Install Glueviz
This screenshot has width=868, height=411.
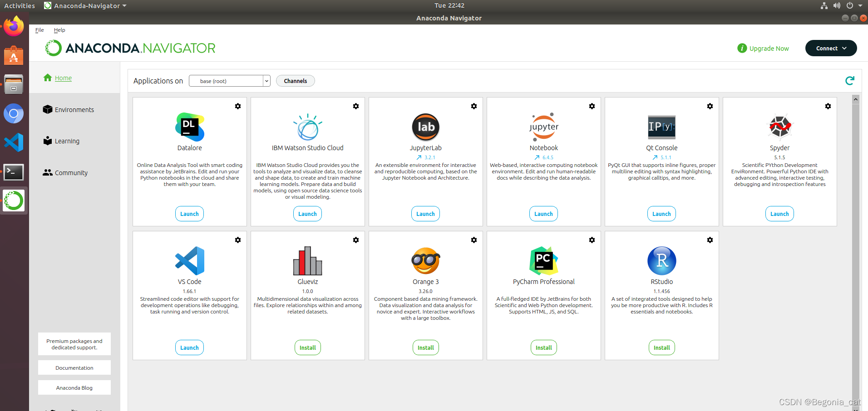(x=308, y=347)
